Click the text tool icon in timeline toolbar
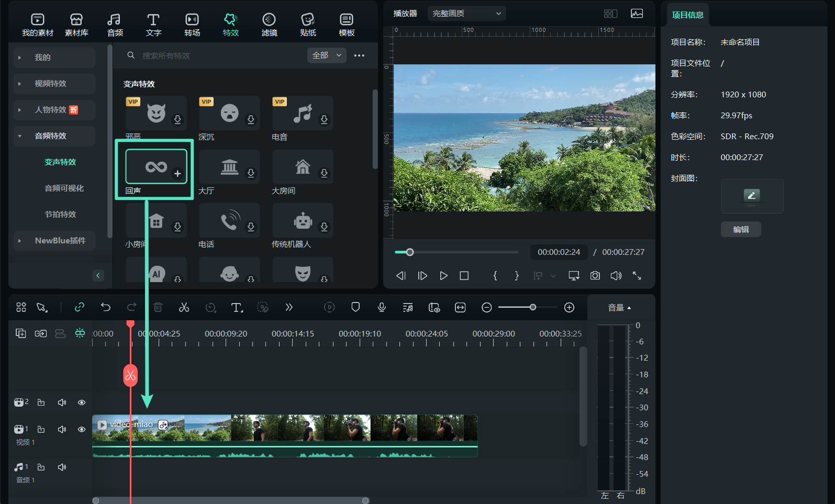The width and height of the screenshot is (835, 504). click(x=237, y=307)
